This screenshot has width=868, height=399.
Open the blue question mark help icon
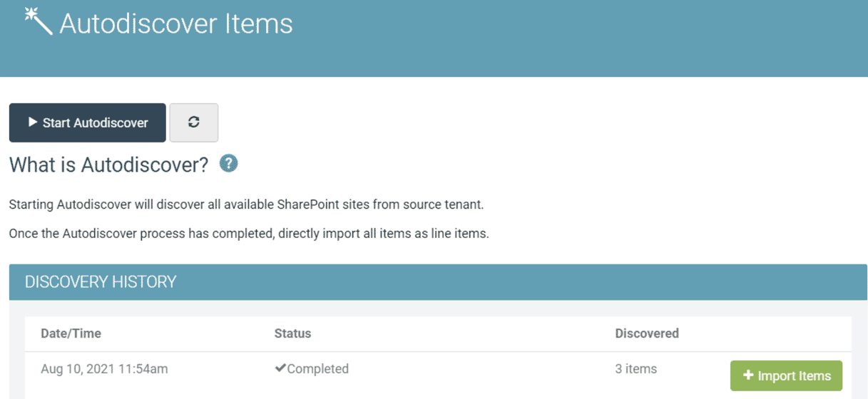228,164
